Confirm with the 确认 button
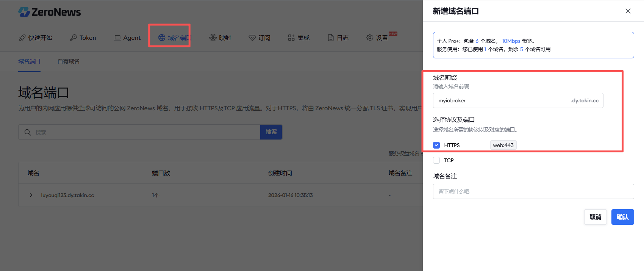Viewport: 644px width, 271px height. tap(622, 217)
